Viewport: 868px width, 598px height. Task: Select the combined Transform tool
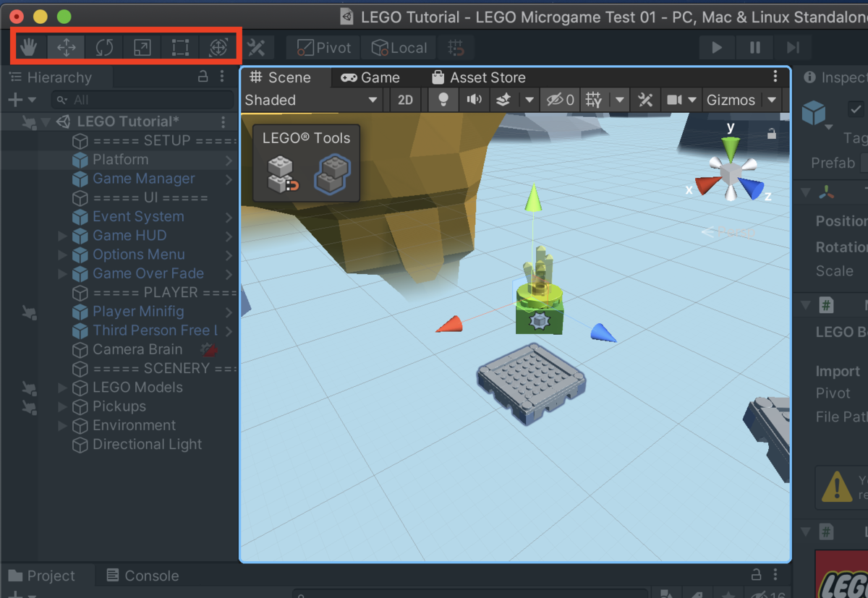[x=218, y=48]
